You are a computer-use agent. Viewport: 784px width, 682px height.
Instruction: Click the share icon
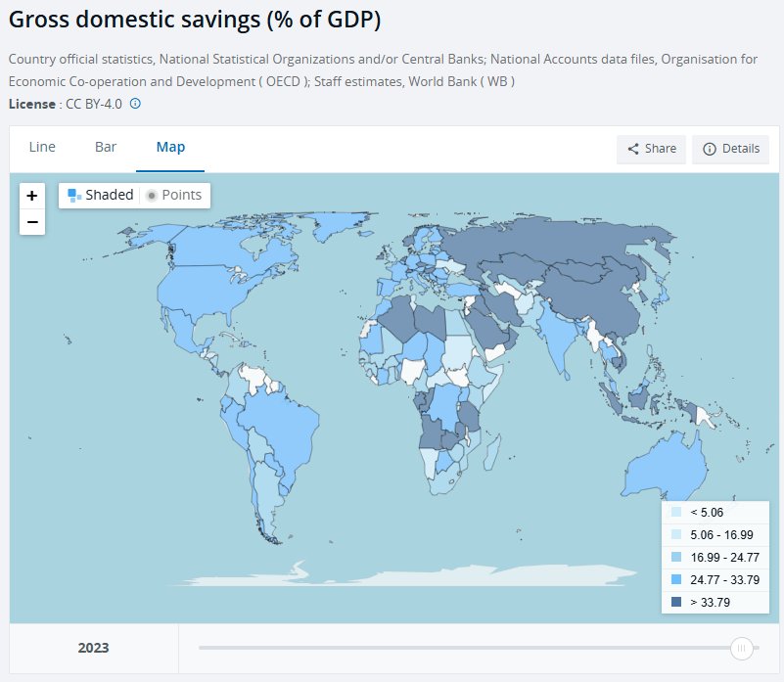pos(633,149)
